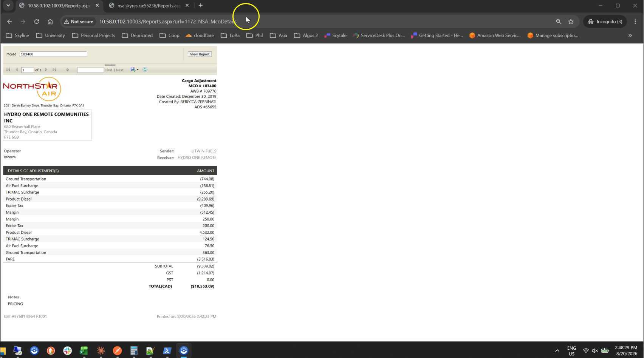Focus the current page number box

click(28, 70)
